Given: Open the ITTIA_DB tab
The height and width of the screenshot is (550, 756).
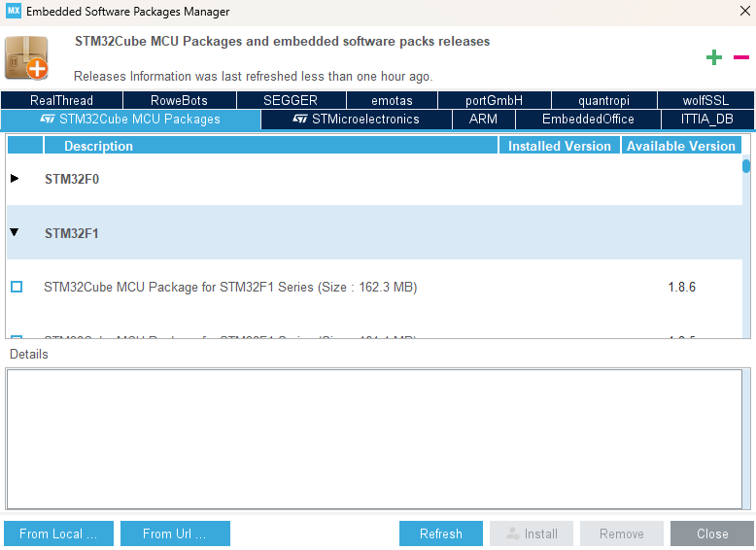Looking at the screenshot, I should click(x=707, y=120).
